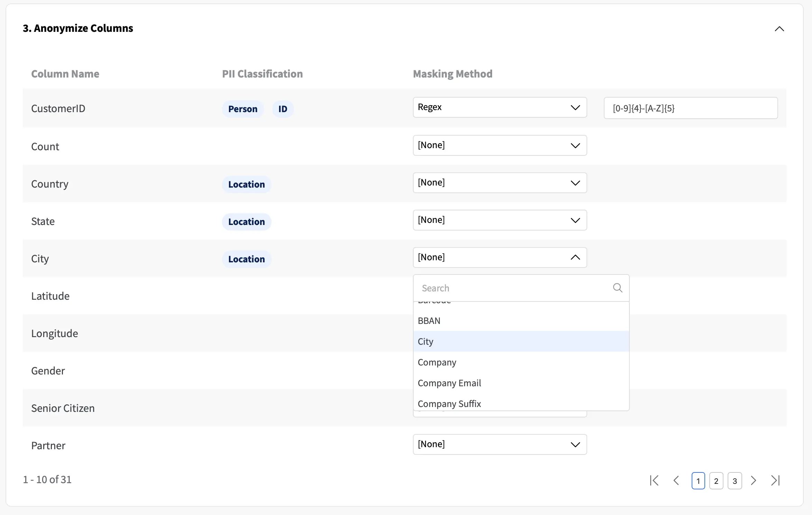The height and width of the screenshot is (515, 812).
Task: Open the CustomerID masking method dropdown
Action: click(x=500, y=107)
